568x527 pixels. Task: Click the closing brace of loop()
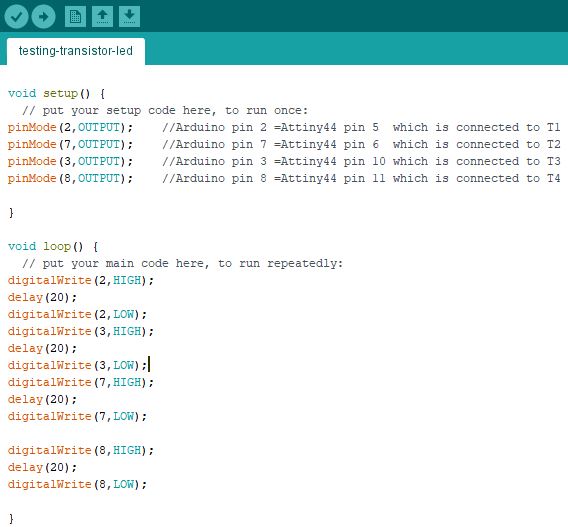[x=11, y=519]
